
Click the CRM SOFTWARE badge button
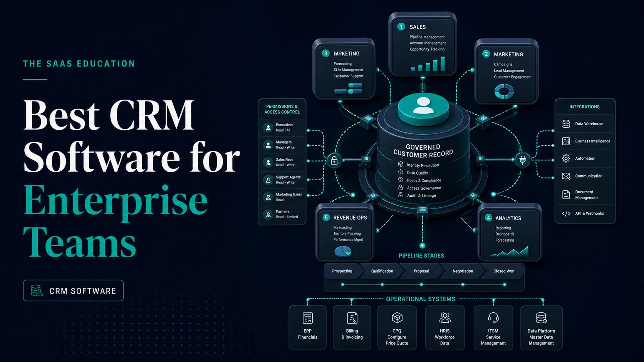pos(73,290)
